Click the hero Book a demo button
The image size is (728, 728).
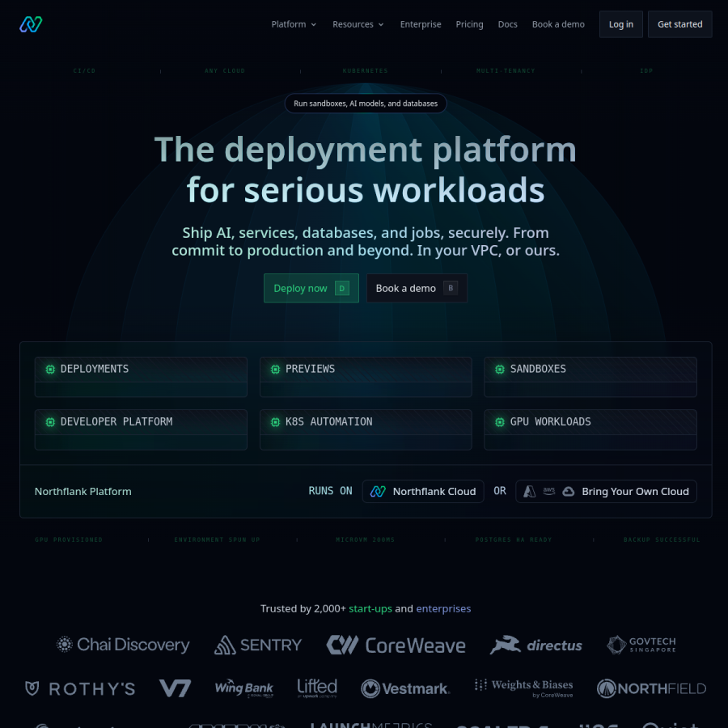tap(417, 288)
